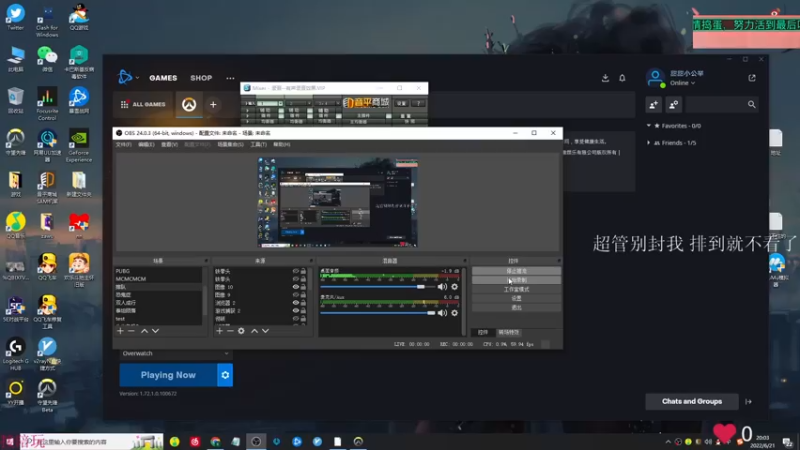Open Playing Now game settings gear
800x450 pixels.
225,375
